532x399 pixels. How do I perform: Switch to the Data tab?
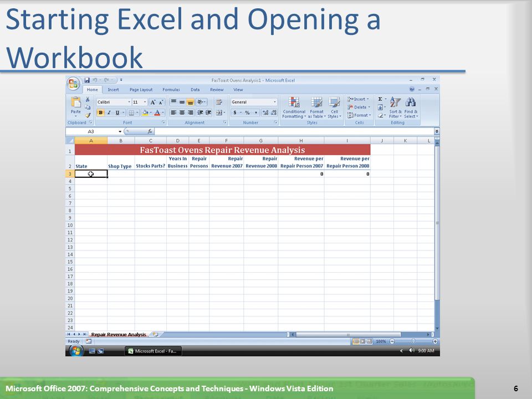[195, 90]
